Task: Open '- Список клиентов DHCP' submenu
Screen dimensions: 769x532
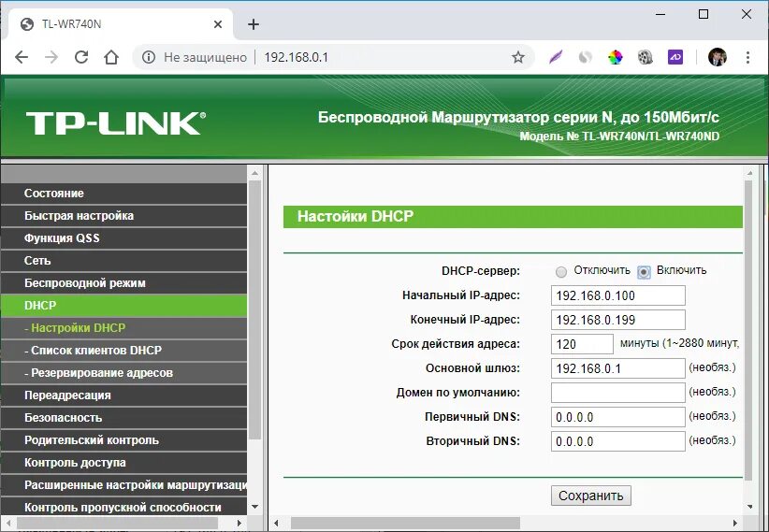Action: click(x=123, y=351)
